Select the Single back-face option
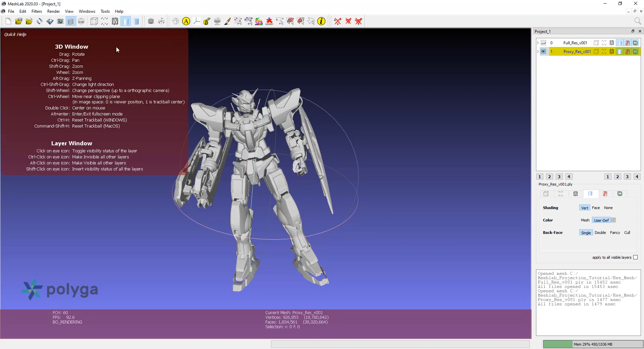The width and height of the screenshot is (644, 349). click(586, 233)
